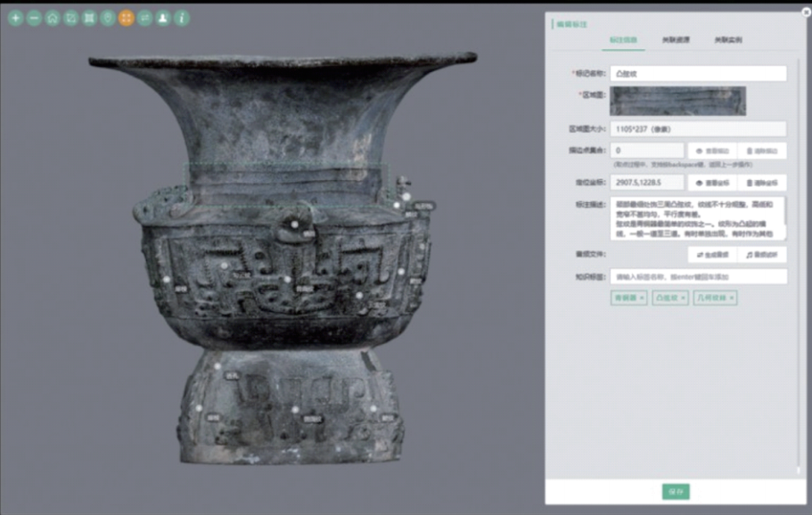Remove the 几何纹样 tag

tap(732, 298)
